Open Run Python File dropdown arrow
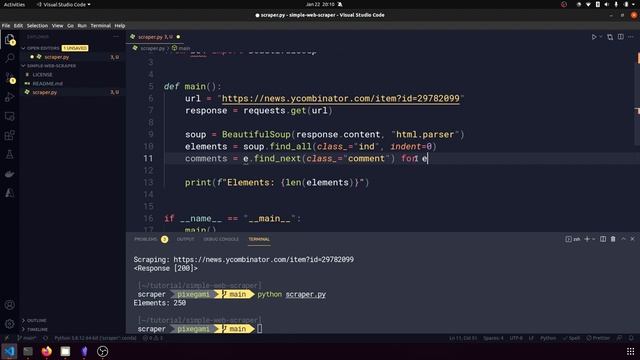 pyautogui.click(x=601, y=37)
